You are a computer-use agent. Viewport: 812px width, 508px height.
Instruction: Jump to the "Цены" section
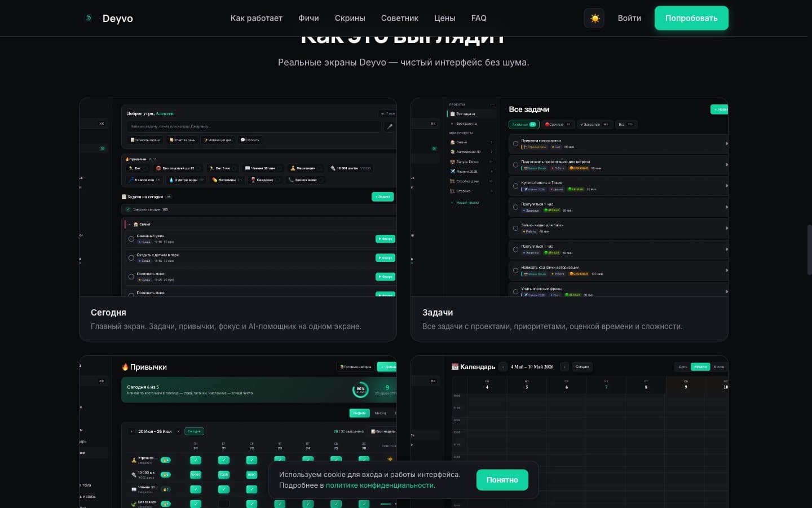tap(445, 18)
